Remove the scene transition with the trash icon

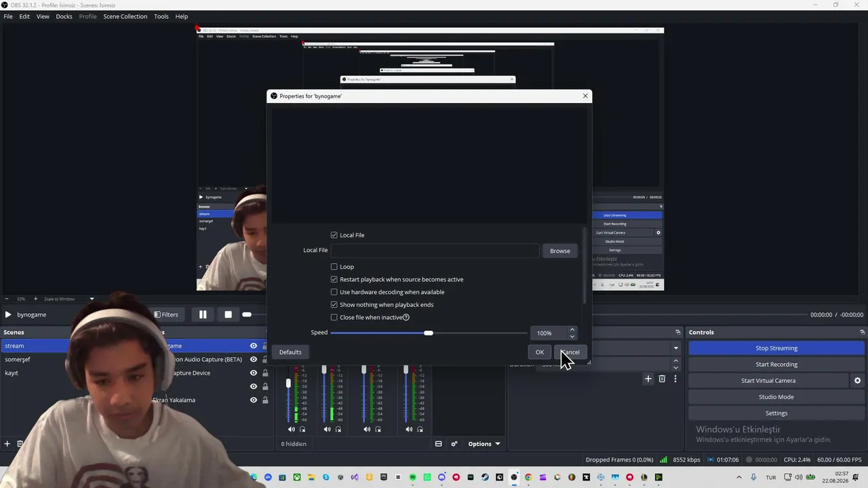[x=662, y=379]
